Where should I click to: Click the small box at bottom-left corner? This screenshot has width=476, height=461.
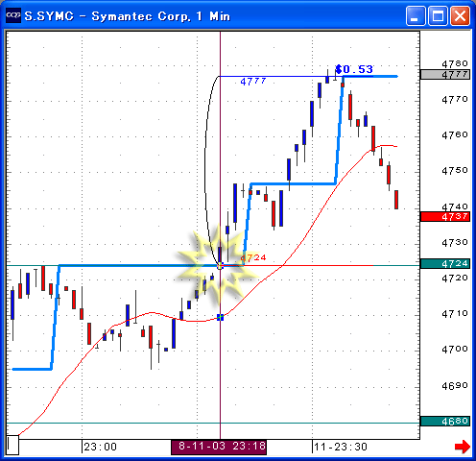(12, 445)
